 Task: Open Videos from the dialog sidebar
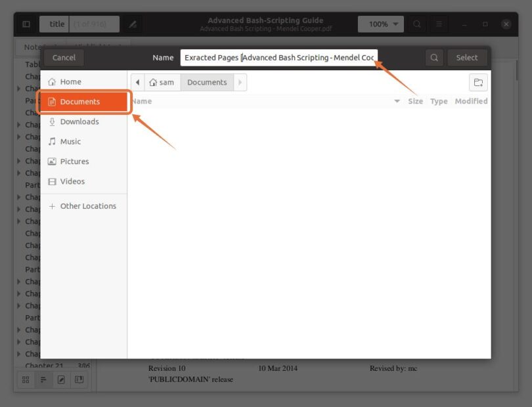tap(72, 181)
